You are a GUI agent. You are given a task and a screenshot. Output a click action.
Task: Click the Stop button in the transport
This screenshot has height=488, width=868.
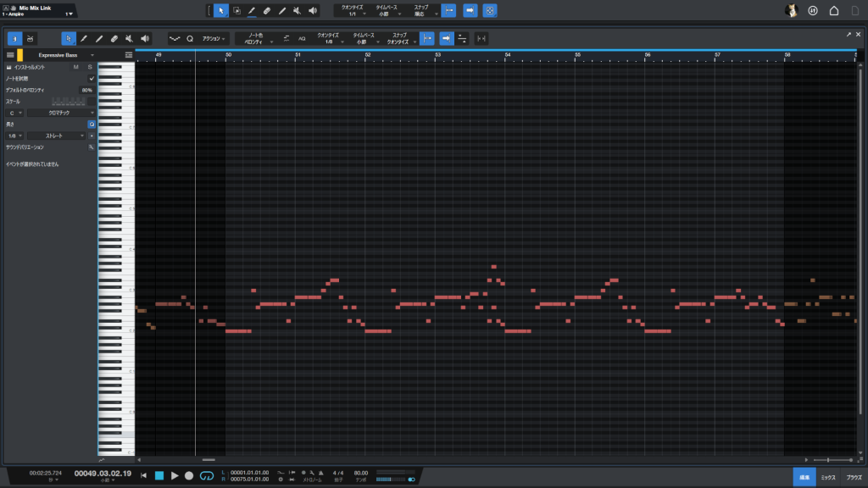[159, 476]
